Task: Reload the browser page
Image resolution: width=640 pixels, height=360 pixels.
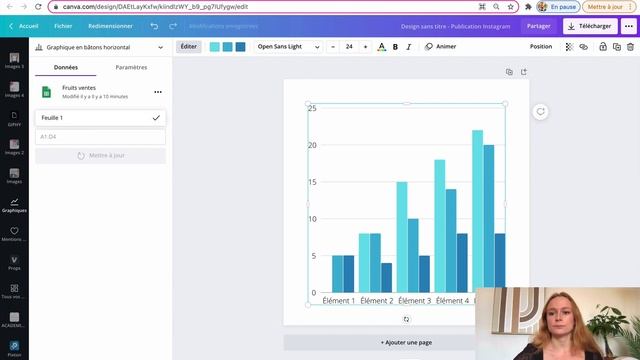Action: click(x=38, y=7)
